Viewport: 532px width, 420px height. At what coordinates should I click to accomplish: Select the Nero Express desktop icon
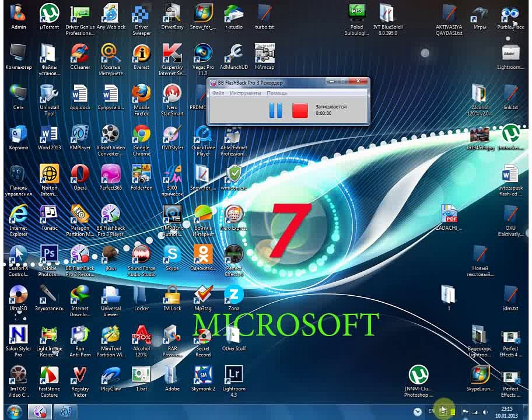(x=234, y=217)
